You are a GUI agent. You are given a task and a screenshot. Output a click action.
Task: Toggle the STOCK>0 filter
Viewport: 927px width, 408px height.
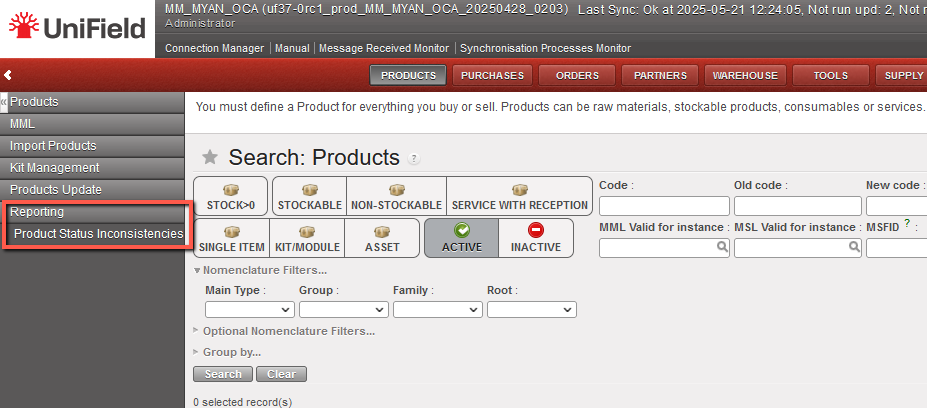click(230, 196)
